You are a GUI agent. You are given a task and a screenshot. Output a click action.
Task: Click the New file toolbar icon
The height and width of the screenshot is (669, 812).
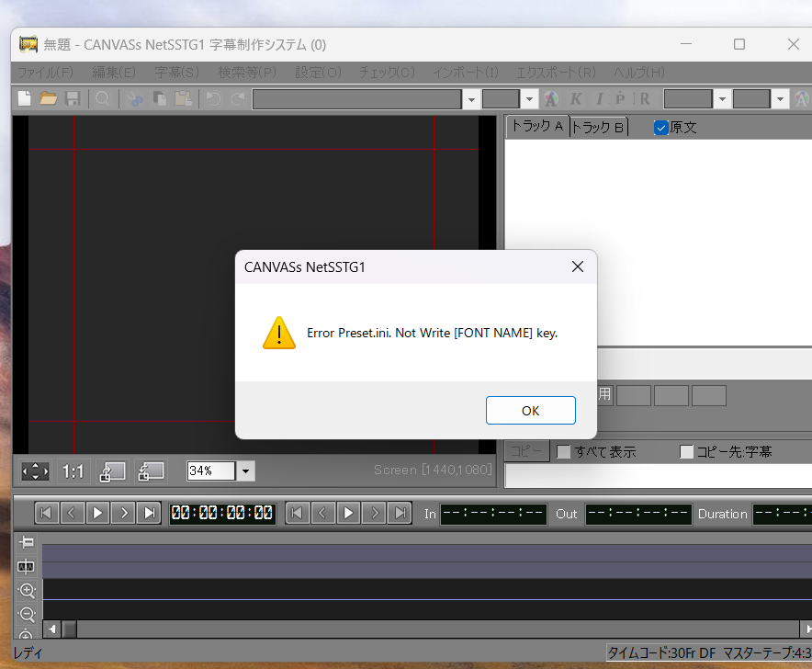[24, 98]
